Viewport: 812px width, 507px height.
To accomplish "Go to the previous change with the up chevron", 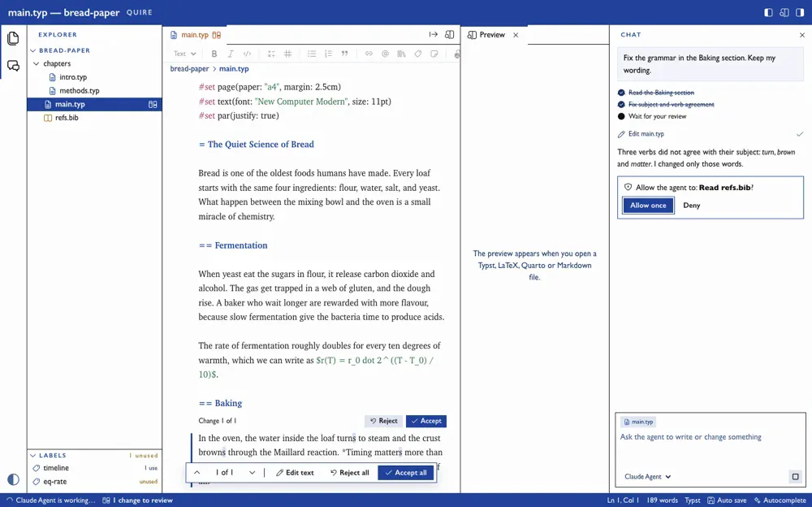I will click(197, 472).
